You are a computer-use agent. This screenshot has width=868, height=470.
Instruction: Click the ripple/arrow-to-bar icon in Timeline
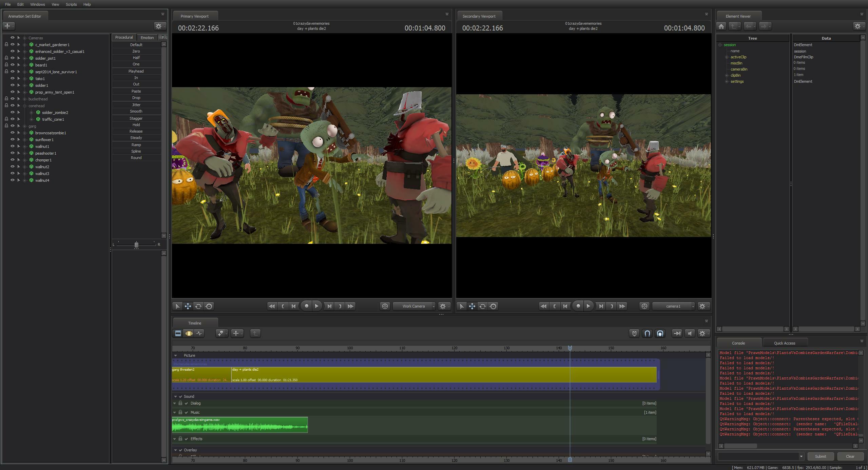point(677,333)
